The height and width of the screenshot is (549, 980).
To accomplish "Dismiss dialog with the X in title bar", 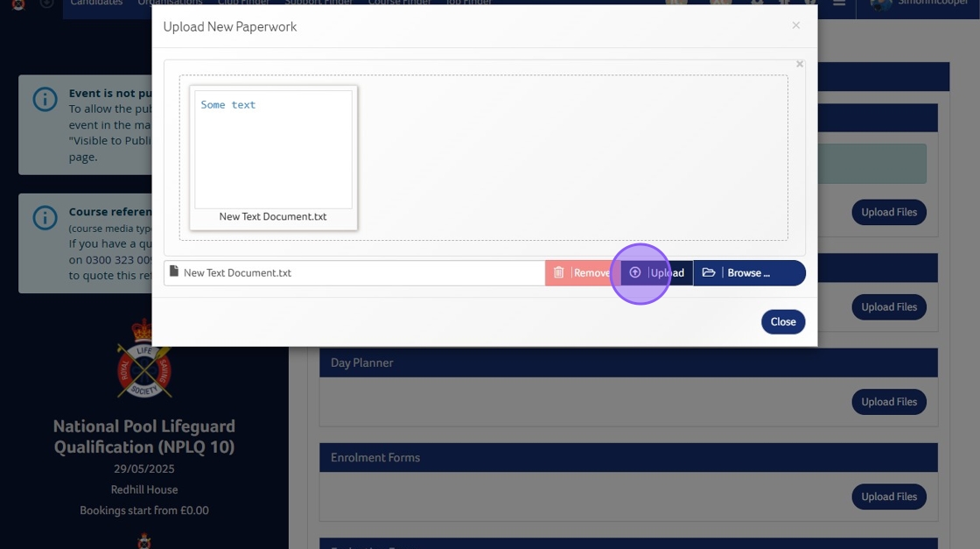I will click(795, 25).
